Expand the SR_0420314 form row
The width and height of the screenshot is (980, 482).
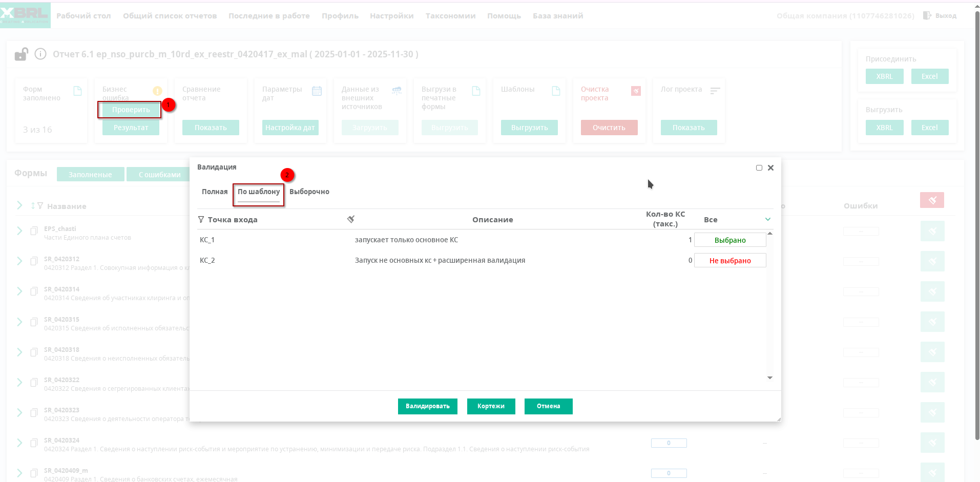click(x=19, y=291)
